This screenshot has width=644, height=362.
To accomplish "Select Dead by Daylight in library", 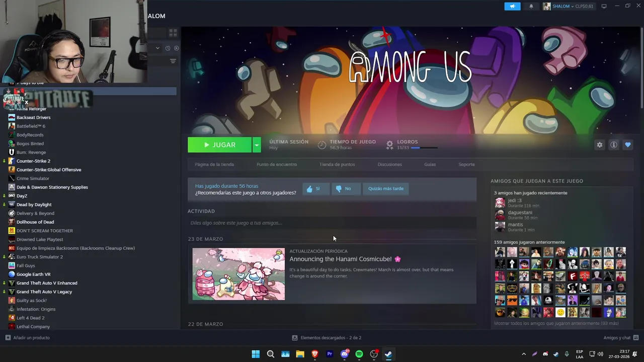I will click(x=34, y=205).
